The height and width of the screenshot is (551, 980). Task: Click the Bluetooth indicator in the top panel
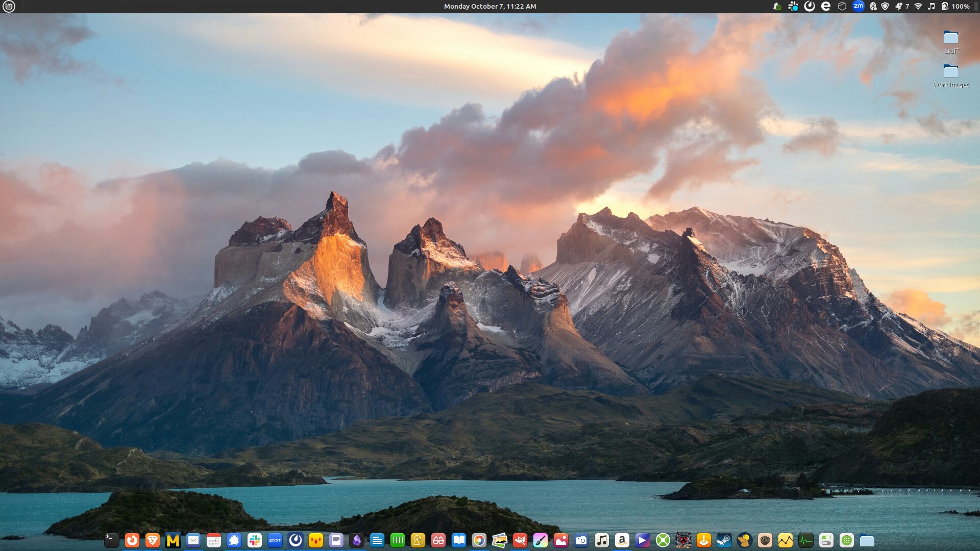(874, 7)
